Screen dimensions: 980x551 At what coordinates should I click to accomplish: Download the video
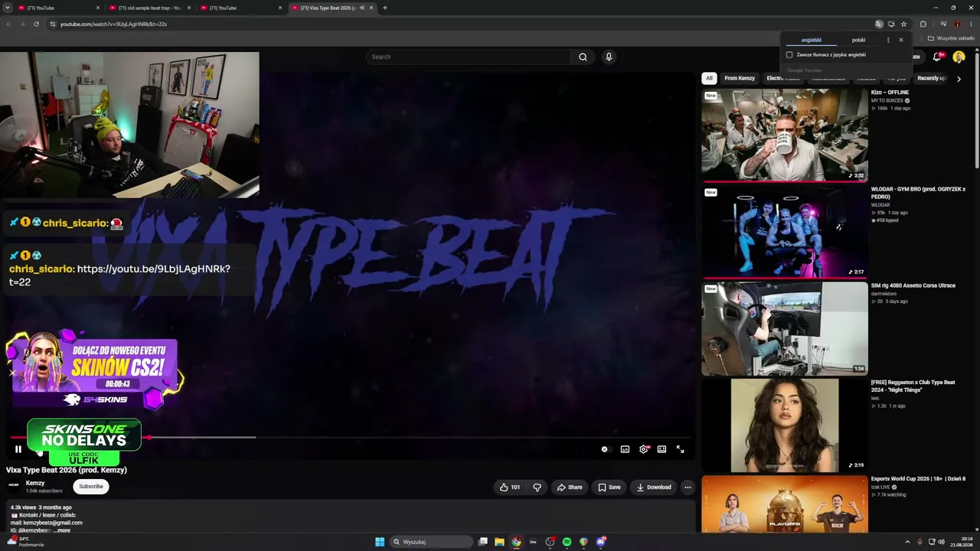point(654,487)
